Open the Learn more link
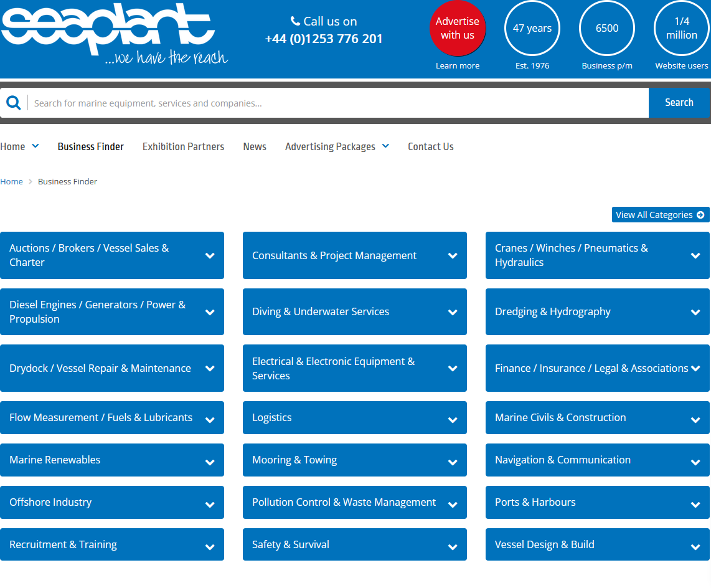The height and width of the screenshot is (588, 711). (458, 66)
